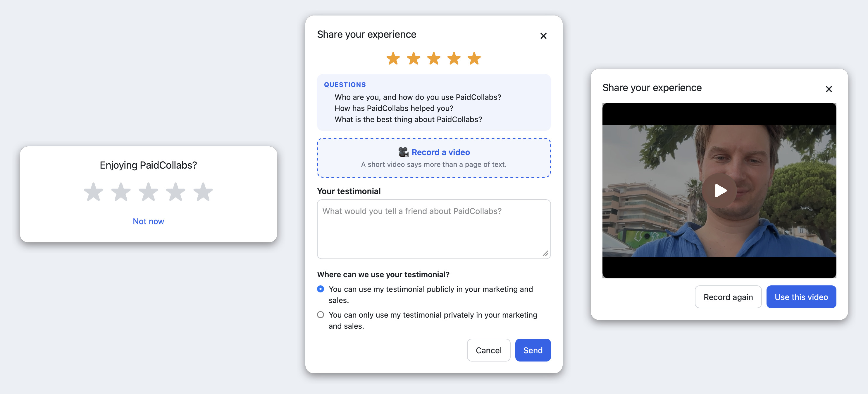868x394 pixels.
Task: Click fourth orange star in testimonial form
Action: [x=454, y=58]
